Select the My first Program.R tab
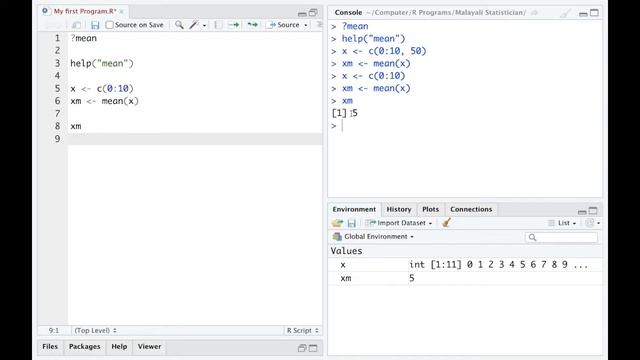 tap(85, 11)
